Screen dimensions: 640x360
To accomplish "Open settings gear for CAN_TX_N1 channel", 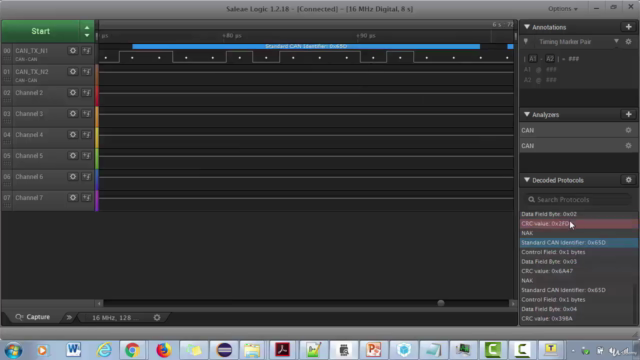I will 73,51.
